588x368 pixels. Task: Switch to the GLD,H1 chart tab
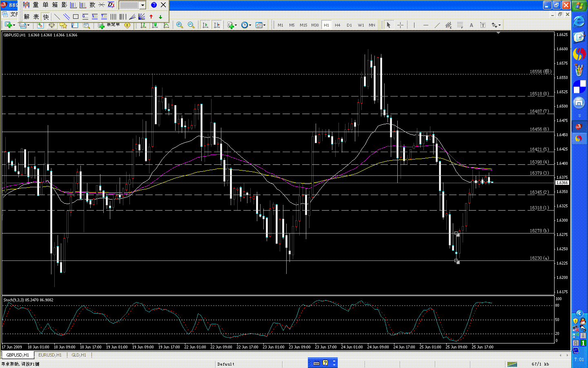(x=79, y=355)
